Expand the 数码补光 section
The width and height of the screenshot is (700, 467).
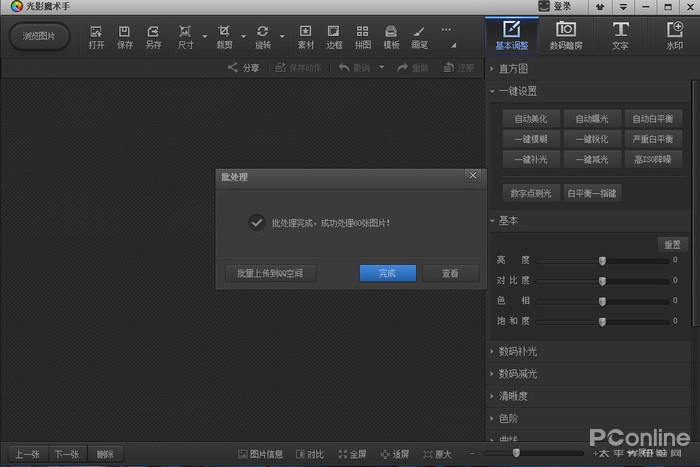coord(517,351)
